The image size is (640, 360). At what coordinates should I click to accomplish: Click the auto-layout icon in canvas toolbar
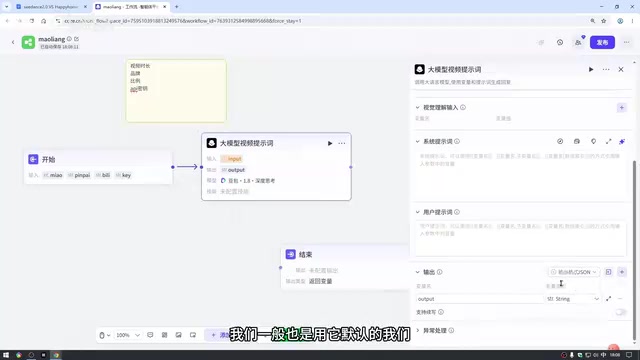[164, 336]
